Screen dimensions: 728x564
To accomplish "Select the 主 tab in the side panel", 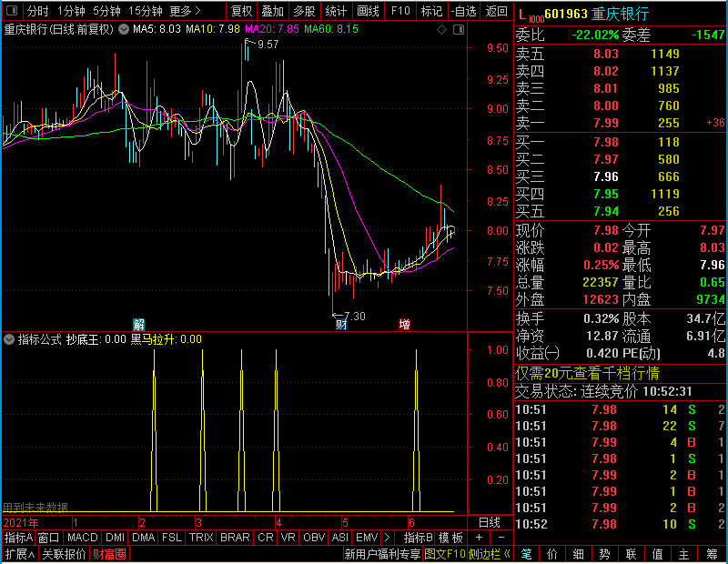I will click(684, 554).
